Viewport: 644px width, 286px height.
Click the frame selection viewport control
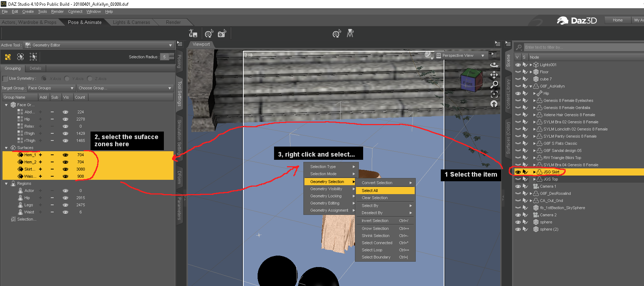coord(494,94)
